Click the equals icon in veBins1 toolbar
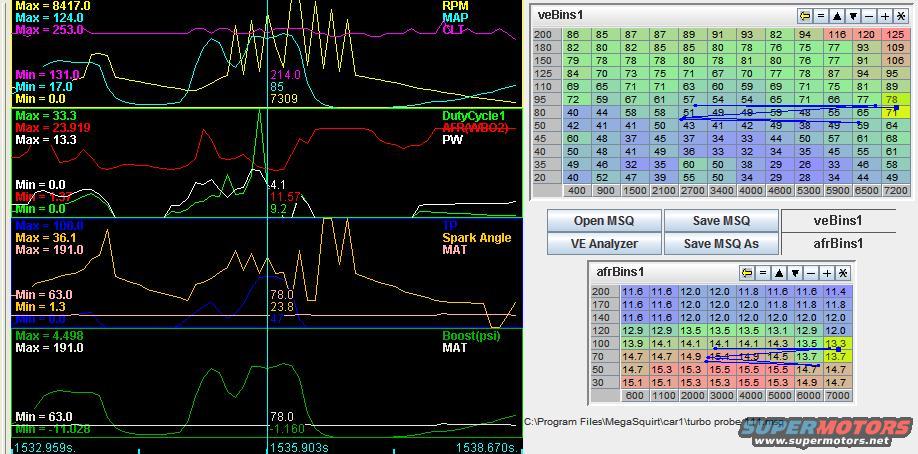918x454 pixels. pyautogui.click(x=821, y=16)
